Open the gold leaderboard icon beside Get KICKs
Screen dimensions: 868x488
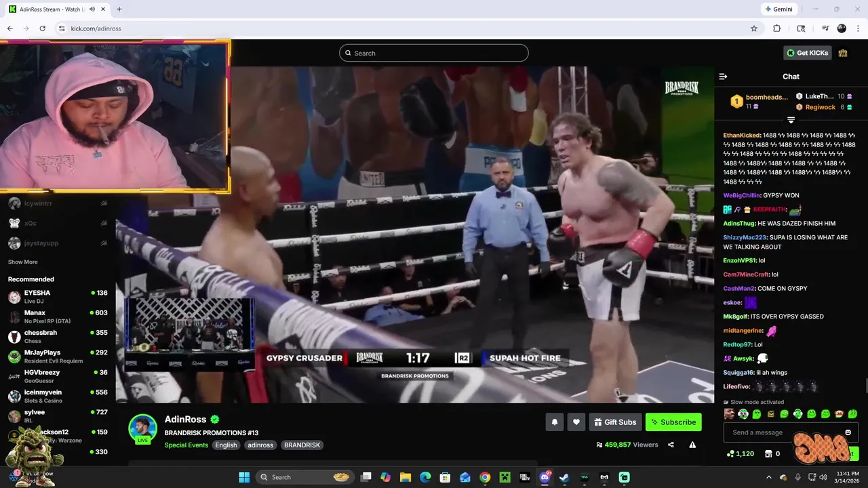click(x=843, y=53)
